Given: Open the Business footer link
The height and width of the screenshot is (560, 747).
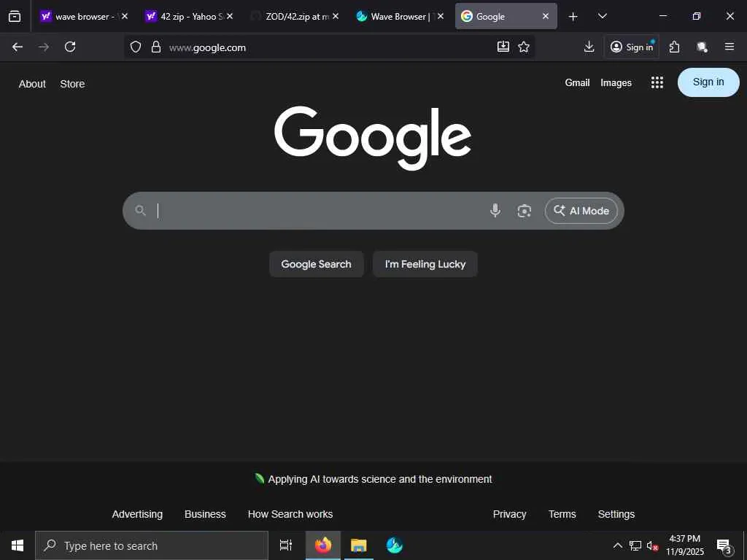Looking at the screenshot, I should point(205,514).
